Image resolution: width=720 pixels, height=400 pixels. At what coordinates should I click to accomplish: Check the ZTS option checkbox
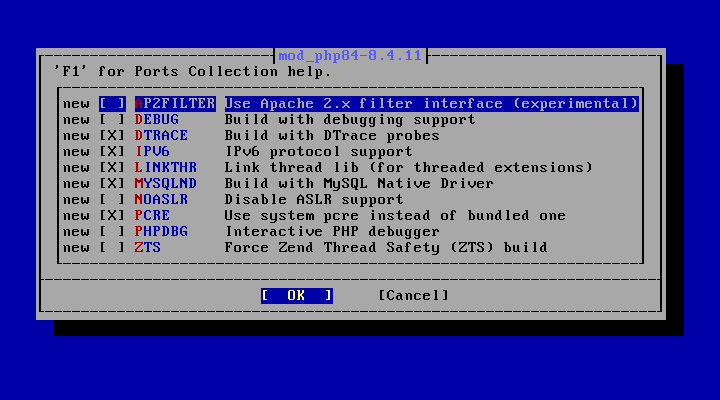click(x=112, y=248)
